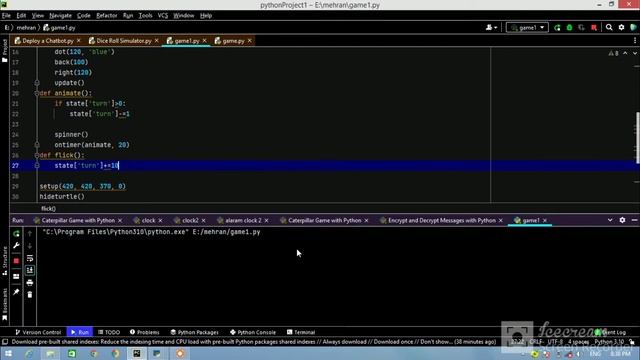
Task: Click the JetBrains toolbox icon at the far right of the toolbar
Action: 633,27
